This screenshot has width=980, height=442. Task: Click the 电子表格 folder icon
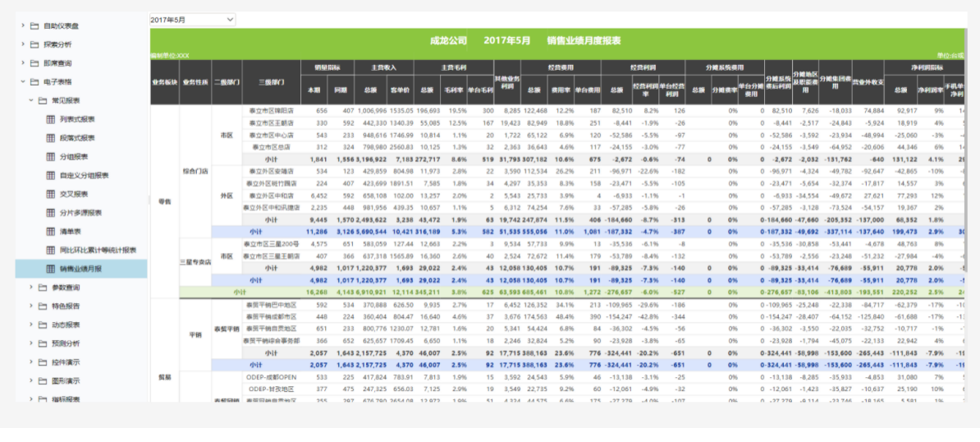(34, 82)
